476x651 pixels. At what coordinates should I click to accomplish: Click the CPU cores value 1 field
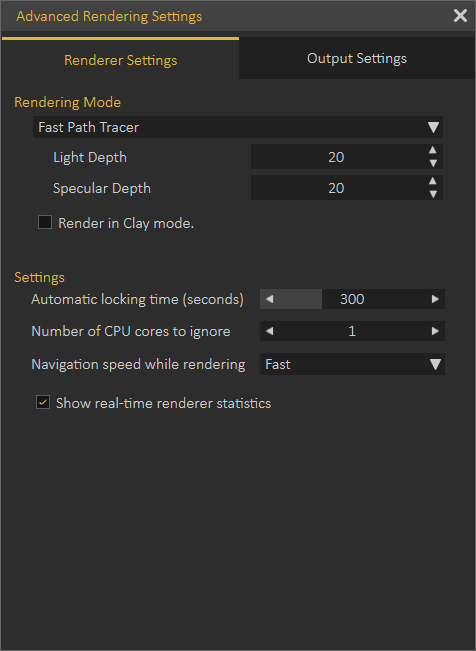352,331
